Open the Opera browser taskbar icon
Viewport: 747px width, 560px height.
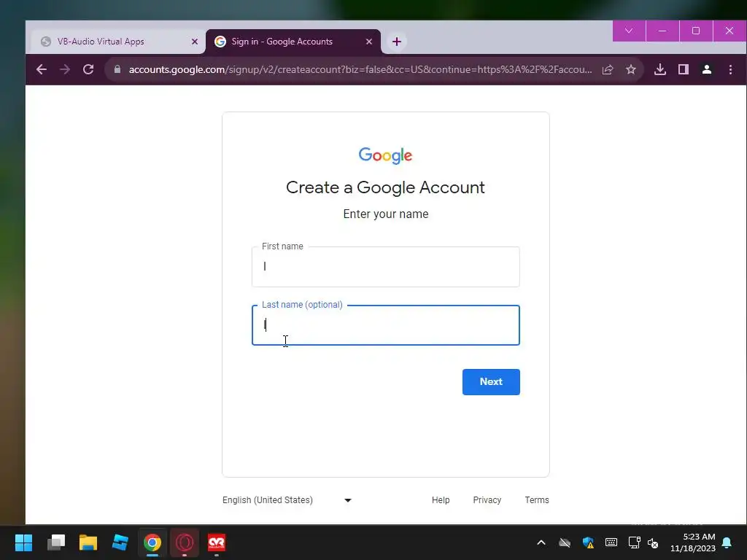[185, 542]
